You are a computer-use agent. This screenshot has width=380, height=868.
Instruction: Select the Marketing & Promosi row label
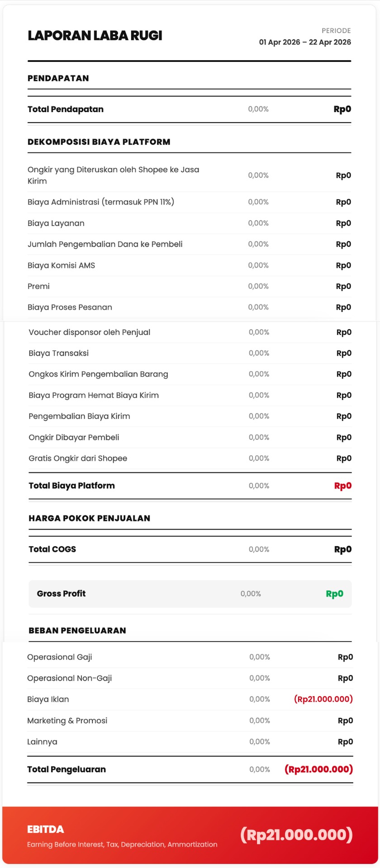[x=67, y=721]
